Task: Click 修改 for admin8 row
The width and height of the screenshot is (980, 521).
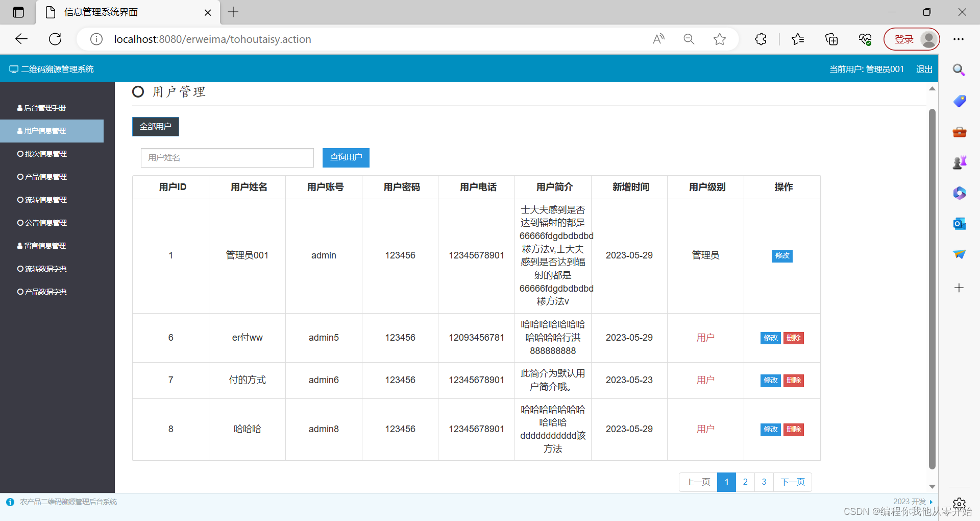Action: point(771,430)
